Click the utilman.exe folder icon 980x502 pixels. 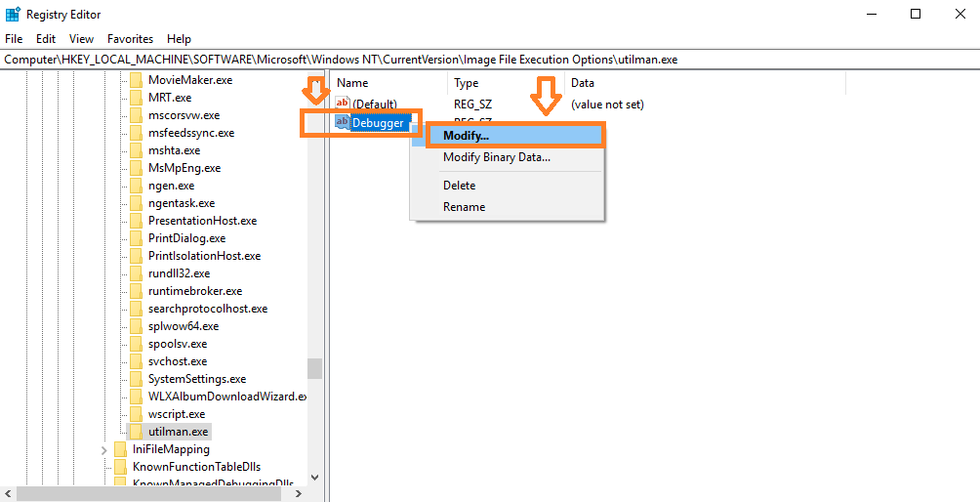coord(136,432)
